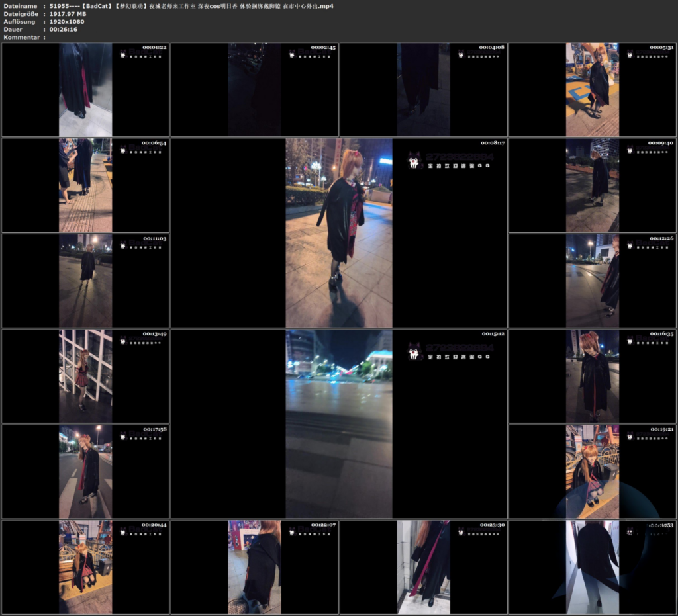This screenshot has height=616, width=678.
Task: Select the thumbnail at 00:23:30
Action: (x=423, y=567)
